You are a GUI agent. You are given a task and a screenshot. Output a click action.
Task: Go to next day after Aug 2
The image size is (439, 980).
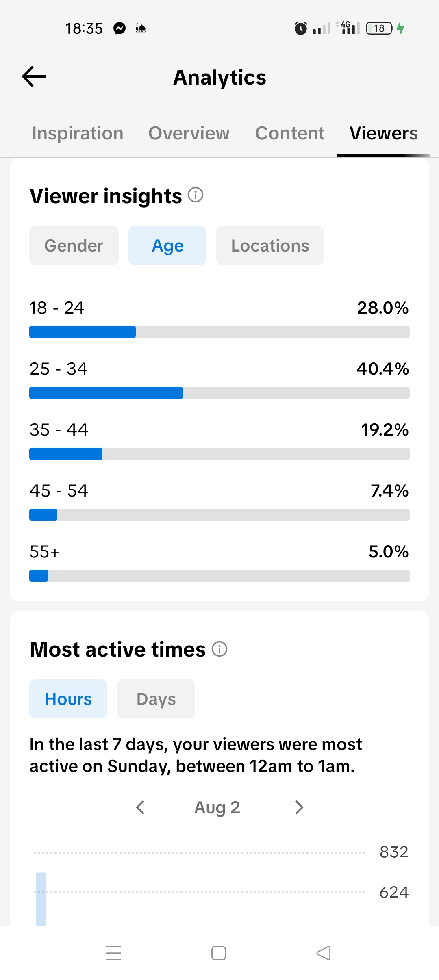299,807
